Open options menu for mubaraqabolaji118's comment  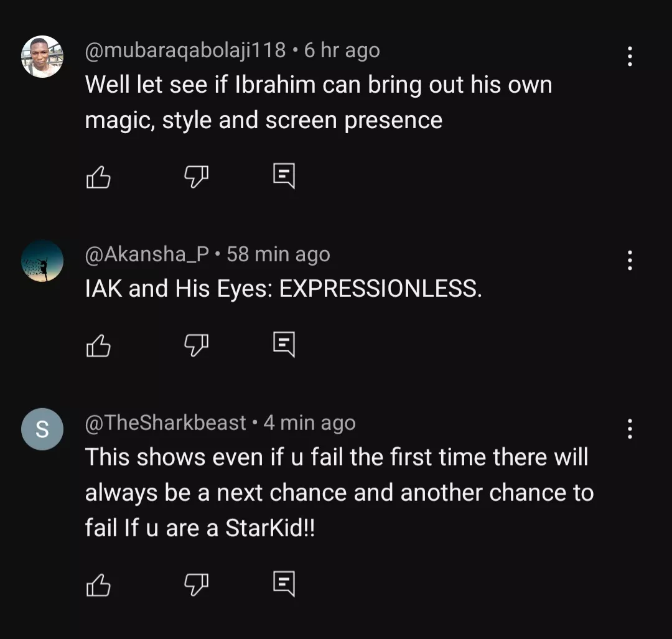[x=630, y=57]
